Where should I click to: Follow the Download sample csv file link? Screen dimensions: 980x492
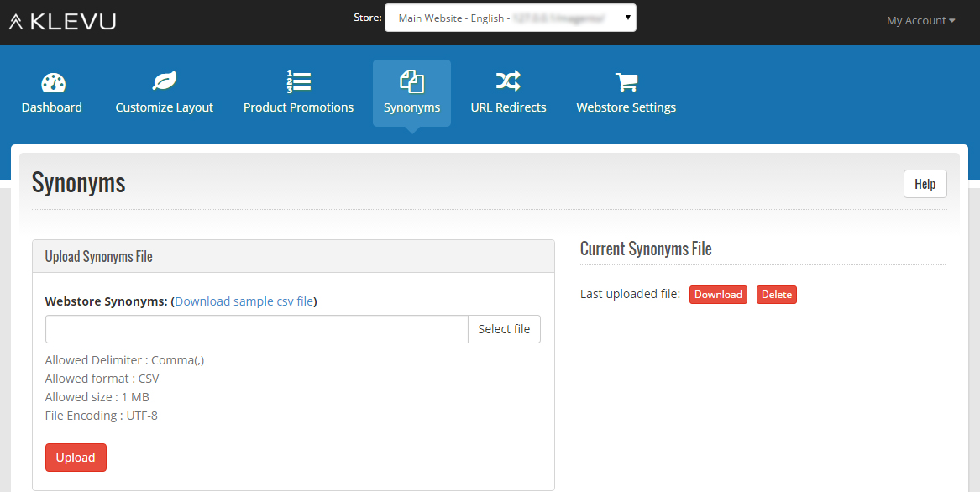[244, 301]
